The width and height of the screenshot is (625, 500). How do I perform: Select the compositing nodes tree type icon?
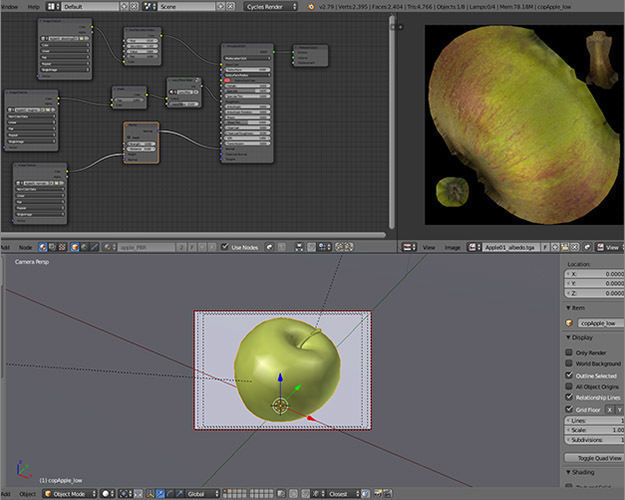pos(52,247)
